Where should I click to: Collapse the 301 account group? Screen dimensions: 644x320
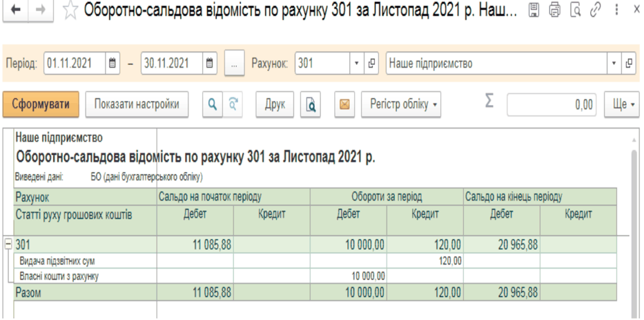8,245
